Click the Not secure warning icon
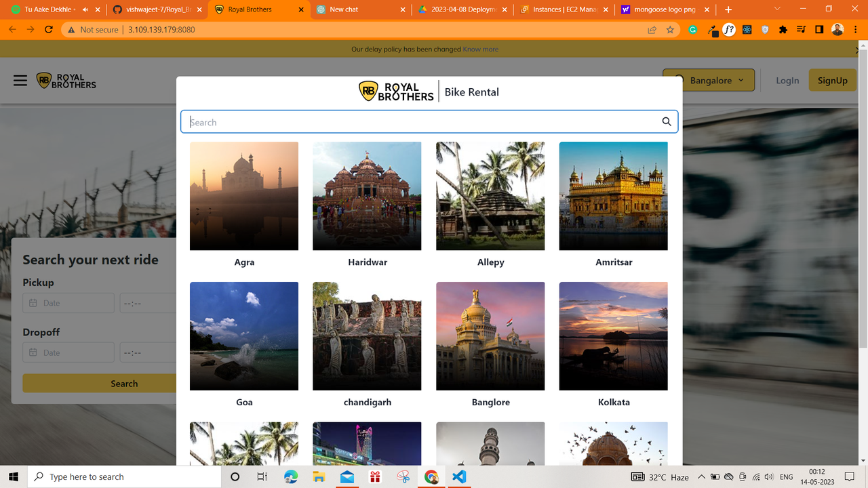The image size is (868, 488). pyautogui.click(x=71, y=30)
